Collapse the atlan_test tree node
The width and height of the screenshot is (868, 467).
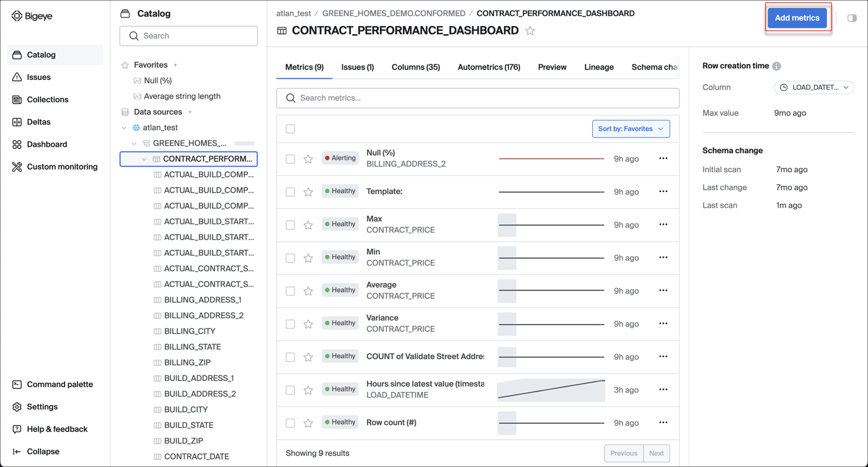point(124,128)
